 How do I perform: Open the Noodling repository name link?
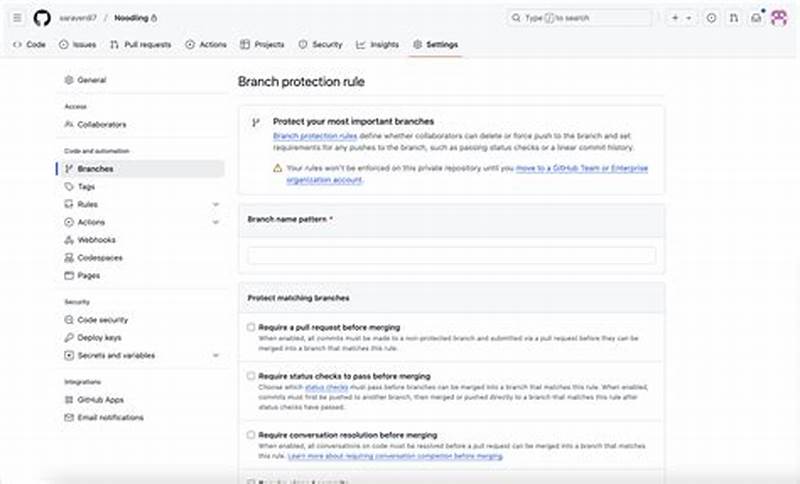[x=131, y=18]
